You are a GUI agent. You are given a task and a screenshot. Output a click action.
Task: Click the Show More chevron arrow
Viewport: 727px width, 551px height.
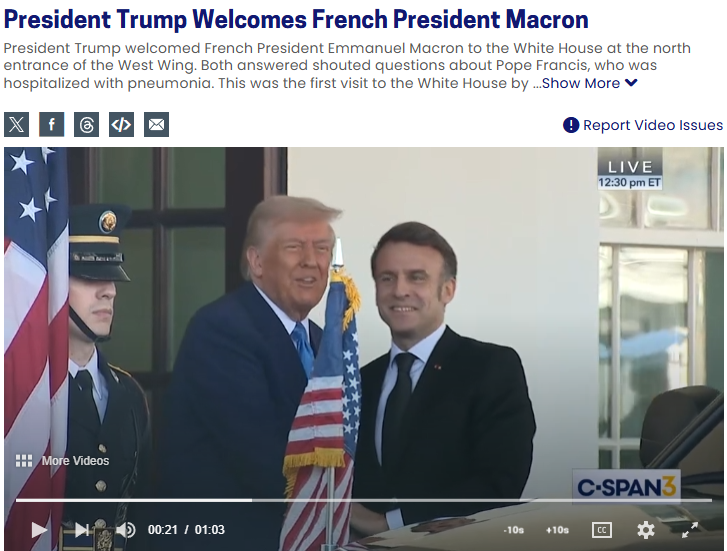(x=631, y=83)
